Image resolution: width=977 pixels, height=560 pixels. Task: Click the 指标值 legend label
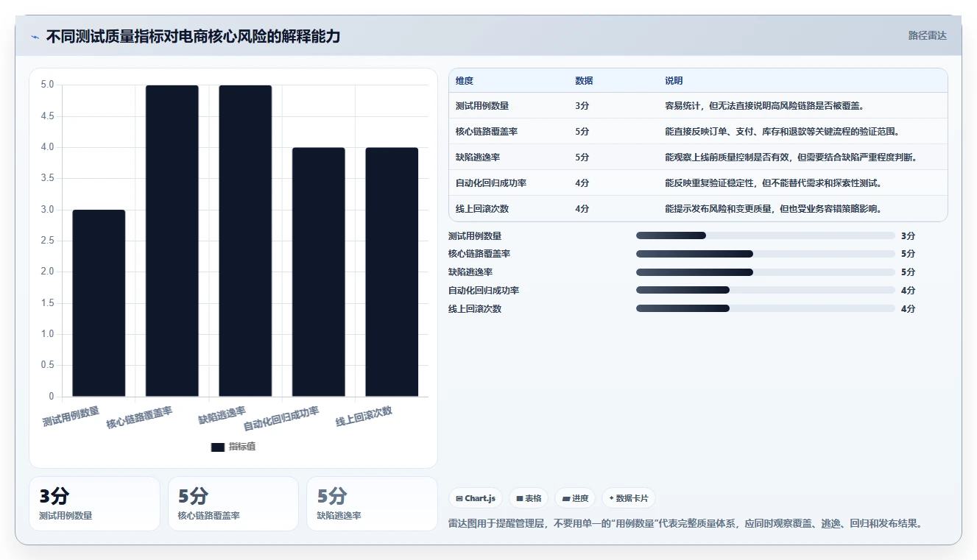pyautogui.click(x=242, y=447)
